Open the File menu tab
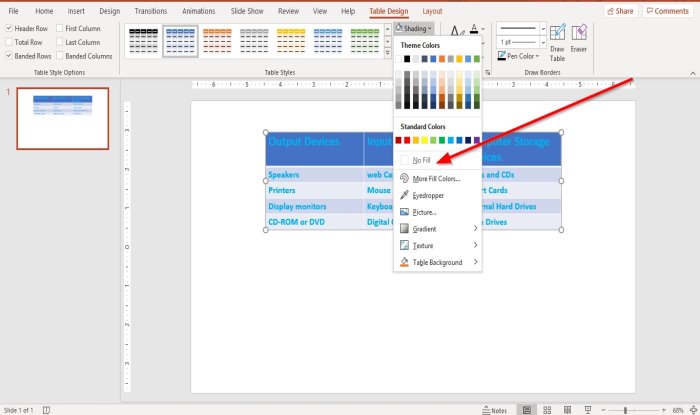Image resolution: width=700 pixels, height=415 pixels. (x=13, y=11)
